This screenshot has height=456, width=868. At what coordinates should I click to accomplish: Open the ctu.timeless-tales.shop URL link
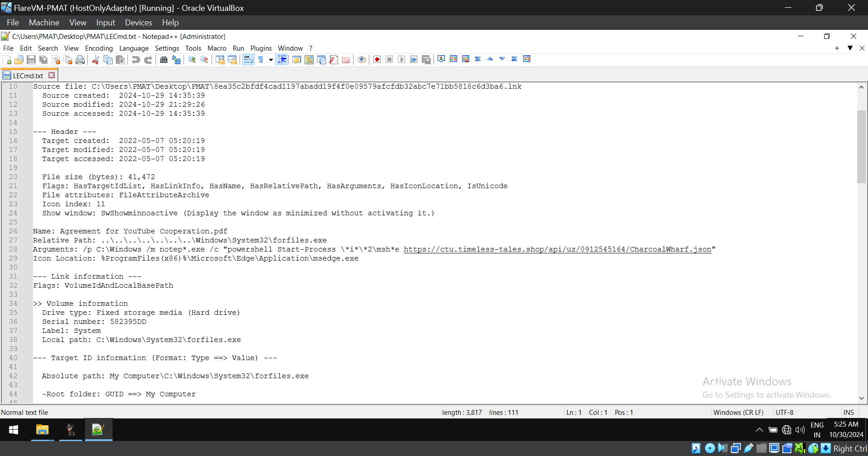[x=557, y=249]
